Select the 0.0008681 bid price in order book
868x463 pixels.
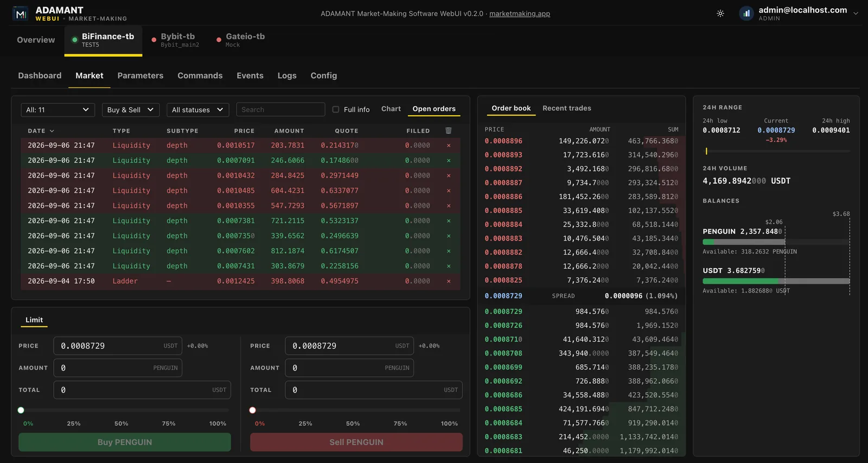click(x=503, y=451)
